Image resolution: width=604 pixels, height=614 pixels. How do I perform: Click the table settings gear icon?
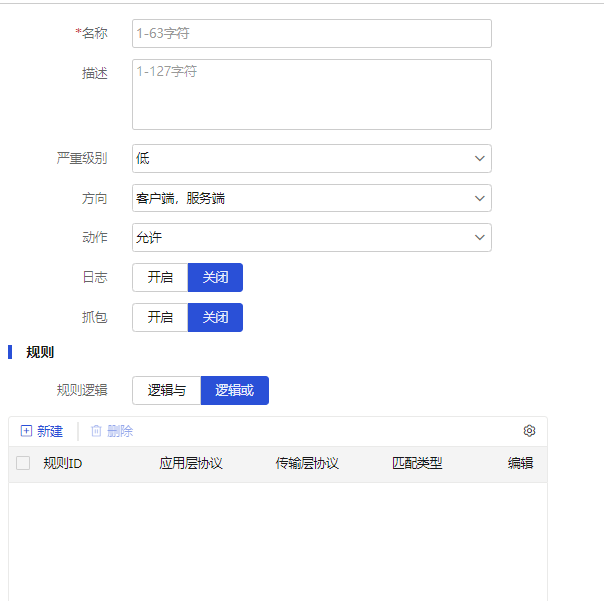click(529, 431)
